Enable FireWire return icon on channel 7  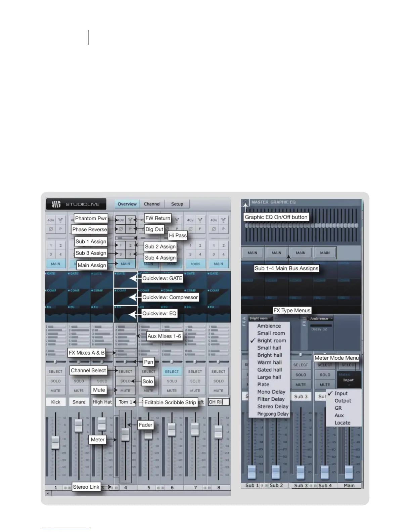(x=200, y=220)
